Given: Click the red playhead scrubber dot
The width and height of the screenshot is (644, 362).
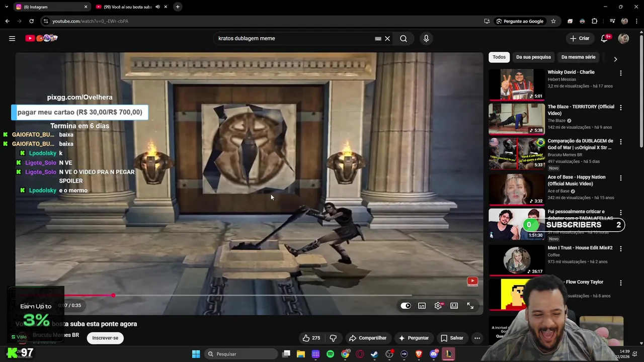Looking at the screenshot, I should (x=113, y=296).
